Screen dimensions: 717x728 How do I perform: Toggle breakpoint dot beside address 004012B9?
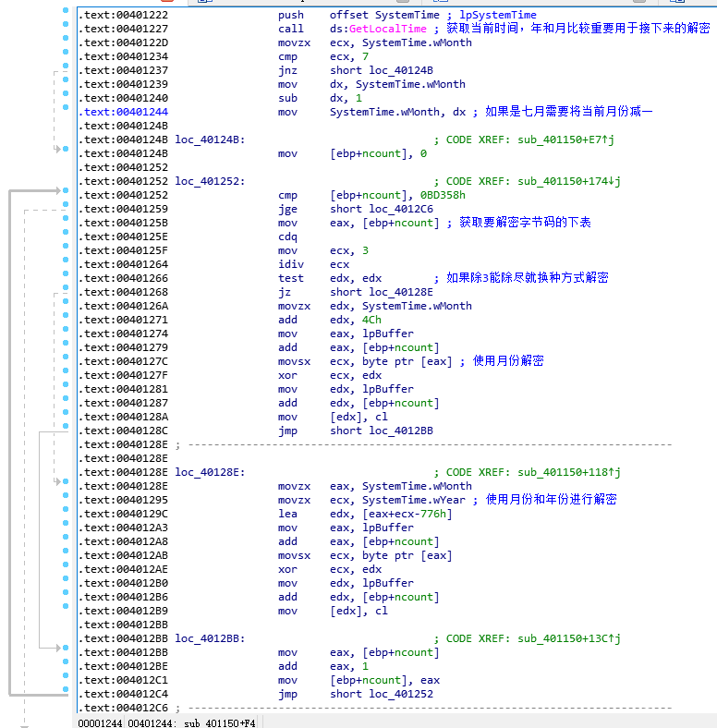click(x=66, y=606)
